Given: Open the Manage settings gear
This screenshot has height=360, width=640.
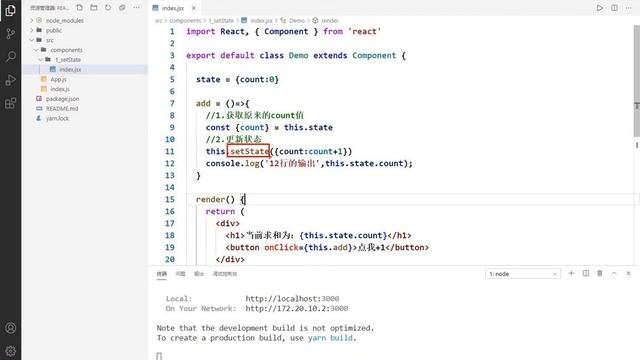Looking at the screenshot, I should tap(11, 351).
